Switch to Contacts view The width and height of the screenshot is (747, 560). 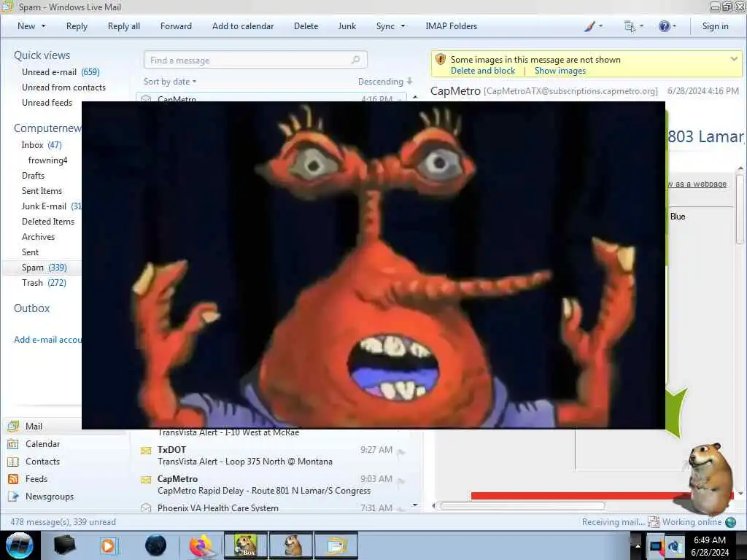click(x=42, y=462)
